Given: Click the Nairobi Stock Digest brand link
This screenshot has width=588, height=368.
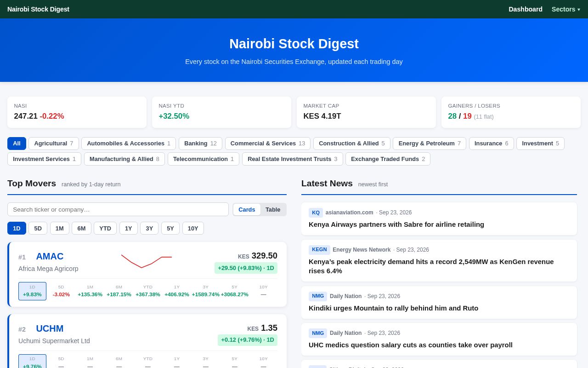Looking at the screenshot, I should pos(38,9).
